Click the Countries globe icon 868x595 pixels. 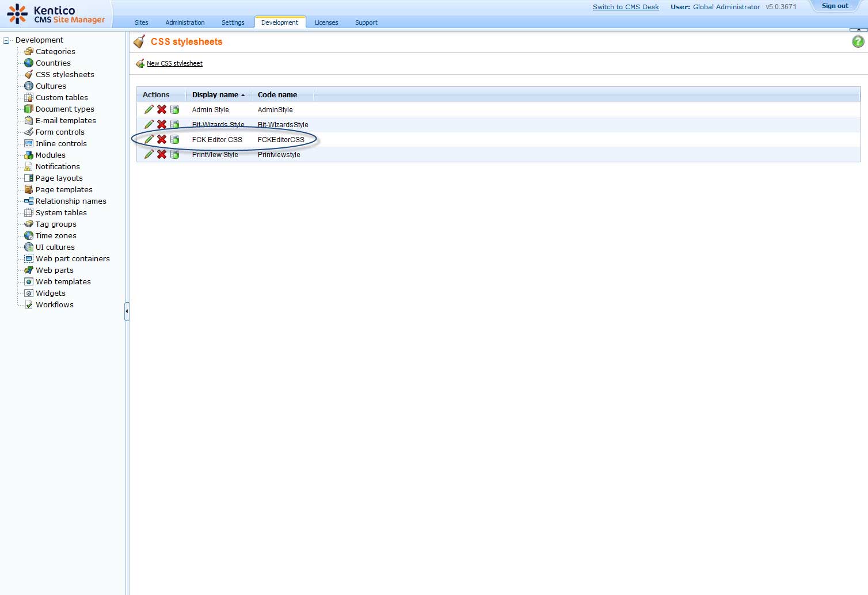click(x=29, y=63)
